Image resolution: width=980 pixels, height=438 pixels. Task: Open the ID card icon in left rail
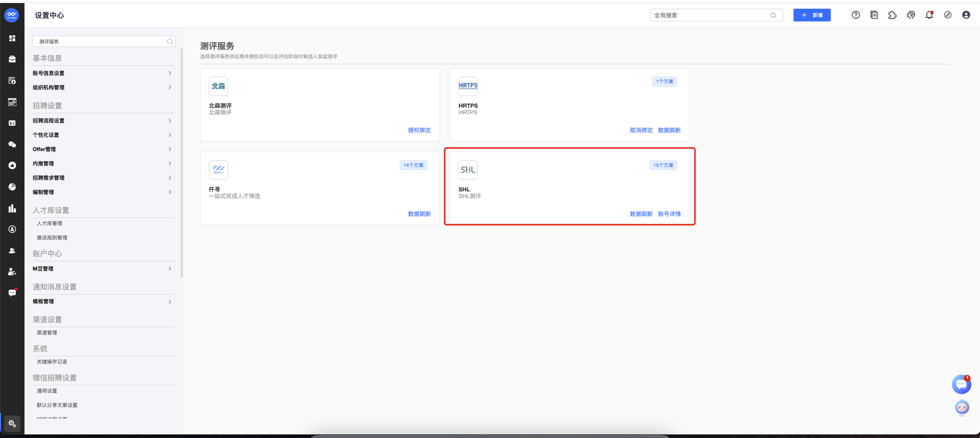(12, 123)
